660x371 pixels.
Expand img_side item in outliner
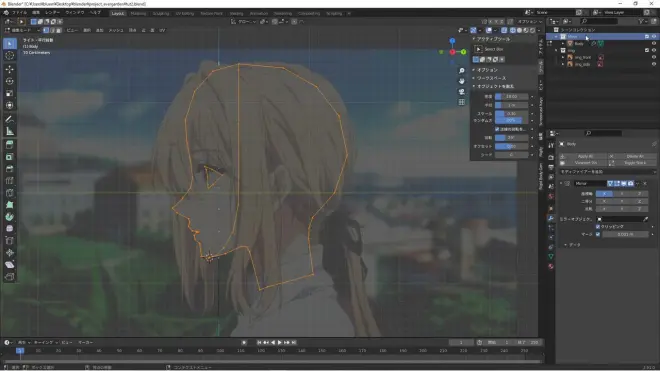[x=563, y=64]
